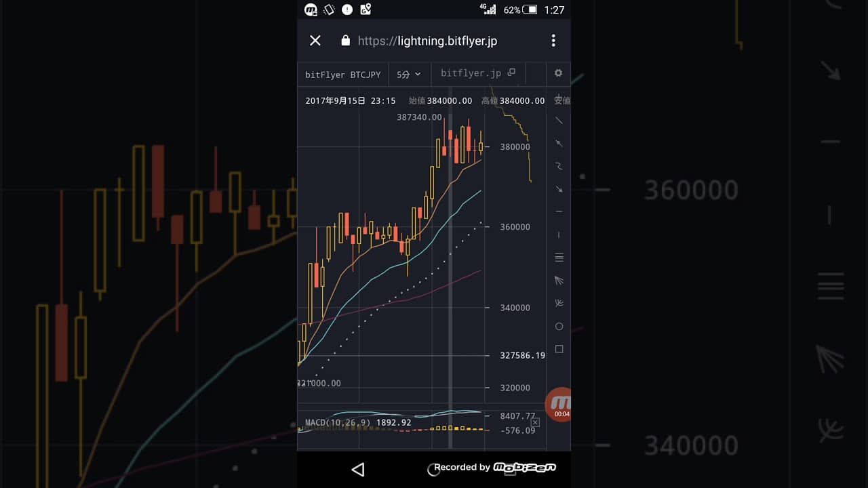
Task: Choose the pitchfork drawing tool
Action: (x=559, y=303)
